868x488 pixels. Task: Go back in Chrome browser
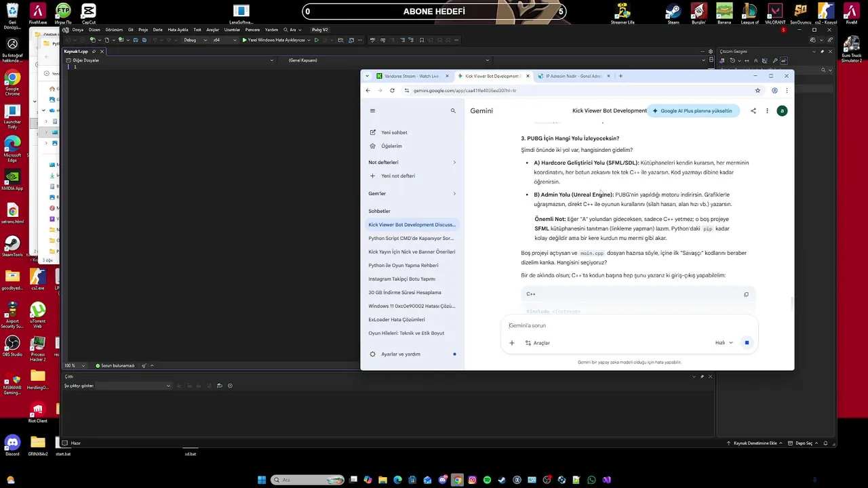(368, 90)
